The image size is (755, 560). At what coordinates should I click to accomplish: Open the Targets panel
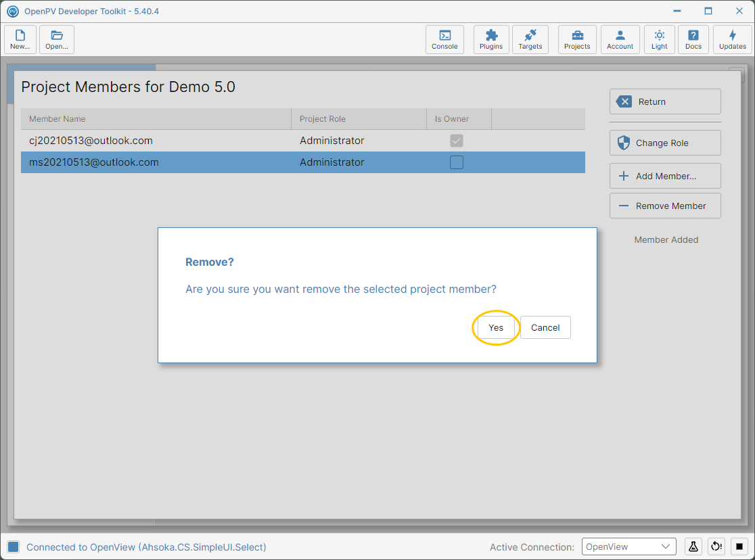click(530, 39)
